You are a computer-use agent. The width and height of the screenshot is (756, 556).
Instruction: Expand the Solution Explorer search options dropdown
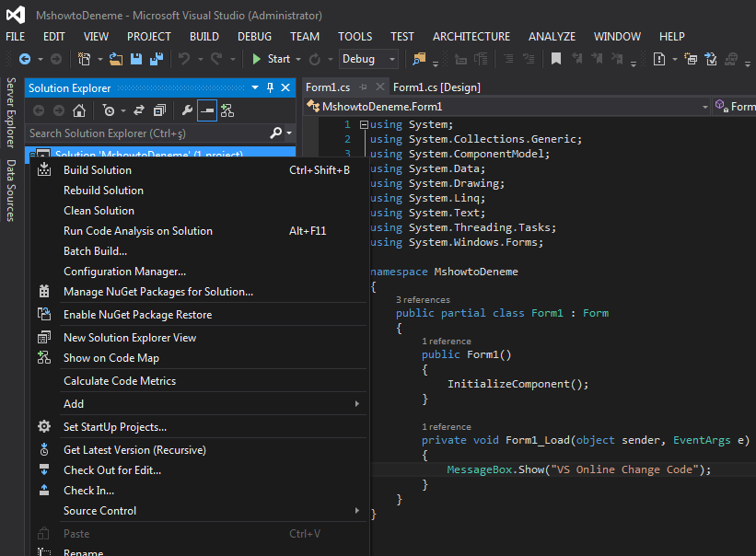(x=289, y=133)
